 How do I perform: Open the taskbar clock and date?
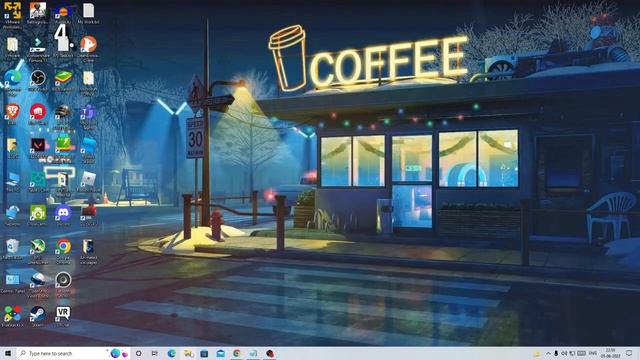tap(611, 353)
